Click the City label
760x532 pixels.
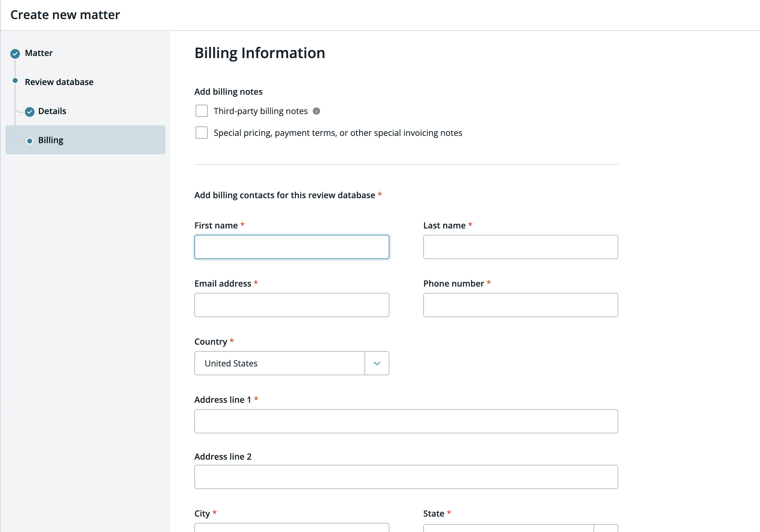click(x=202, y=514)
